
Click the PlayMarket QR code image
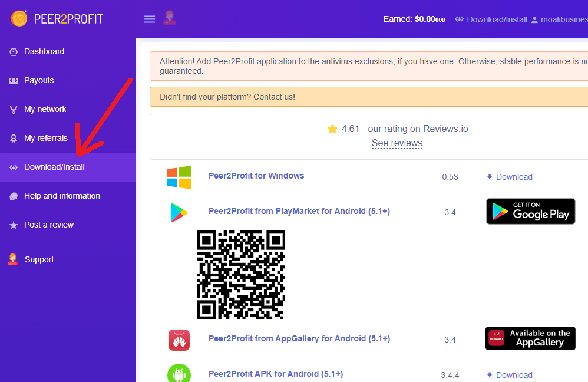(241, 275)
